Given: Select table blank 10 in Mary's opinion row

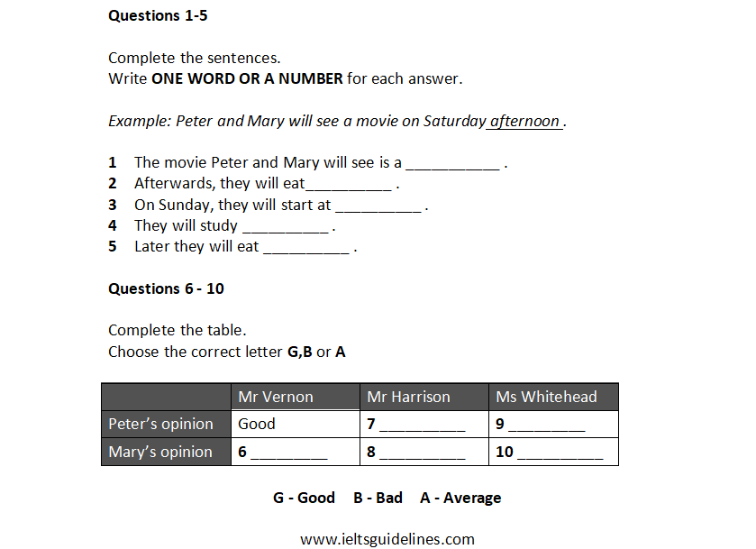Looking at the screenshot, I should 560,453.
